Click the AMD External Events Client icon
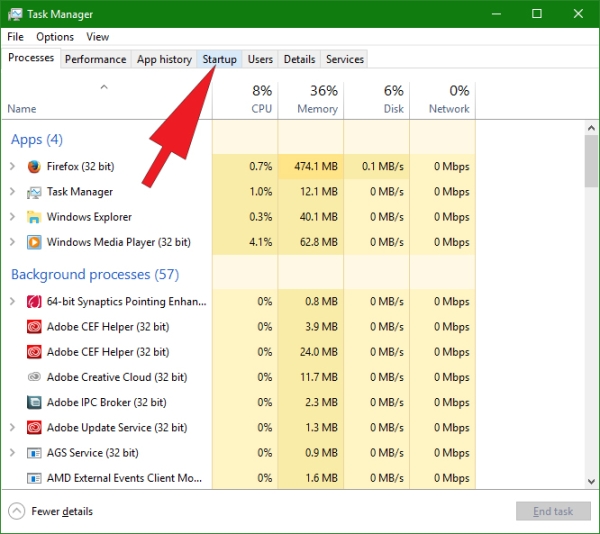Screen dimensions: 600x534 (34, 478)
